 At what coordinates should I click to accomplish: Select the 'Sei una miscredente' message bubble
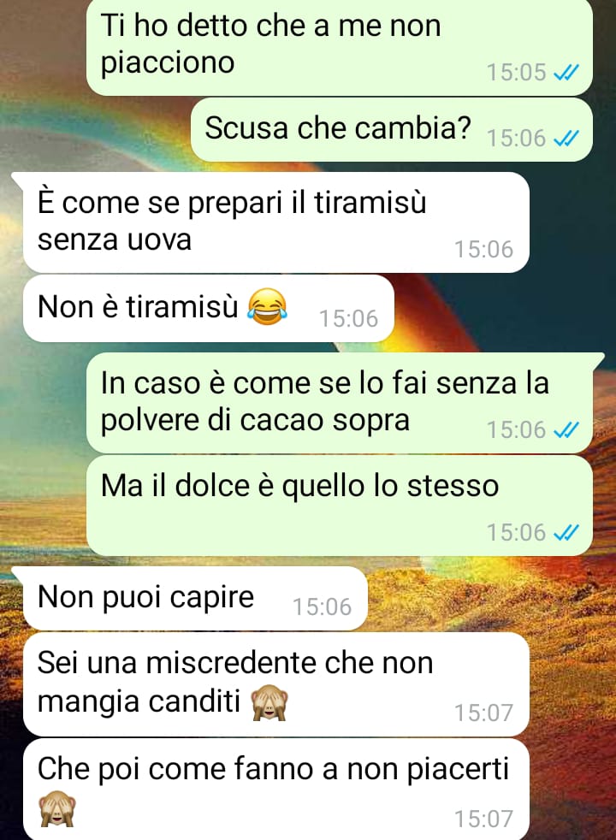tap(275, 684)
